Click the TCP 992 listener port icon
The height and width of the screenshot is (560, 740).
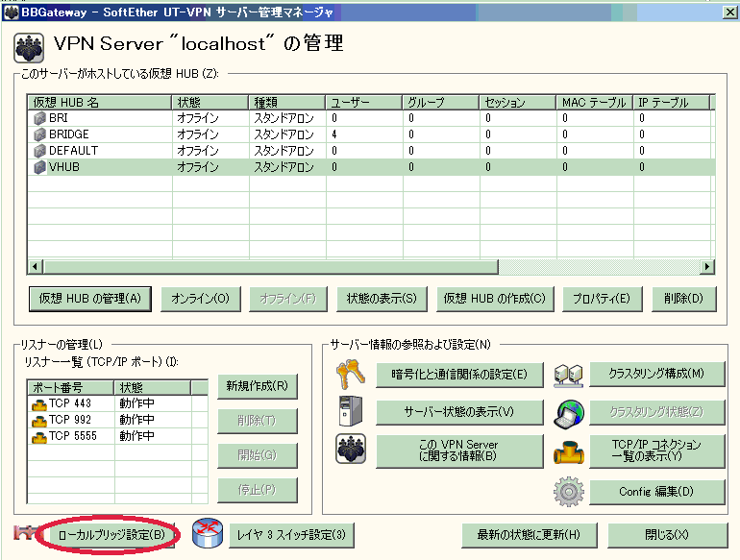coord(38,421)
